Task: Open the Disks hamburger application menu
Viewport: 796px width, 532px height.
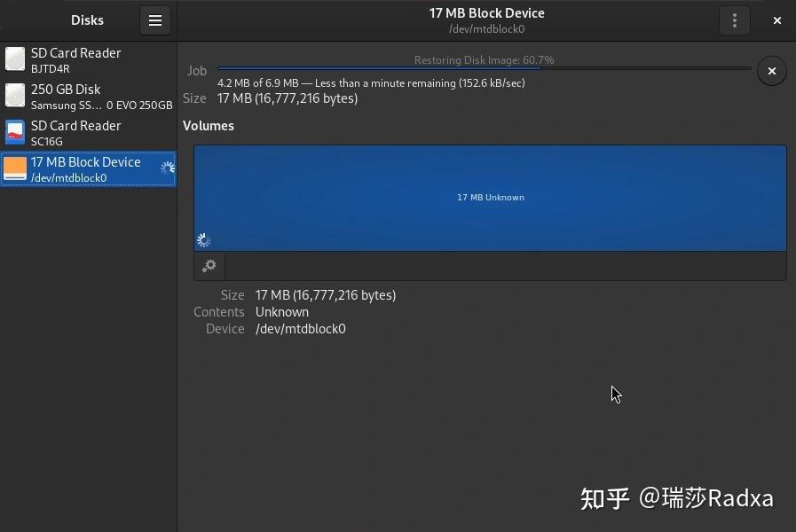Action: 154,20
